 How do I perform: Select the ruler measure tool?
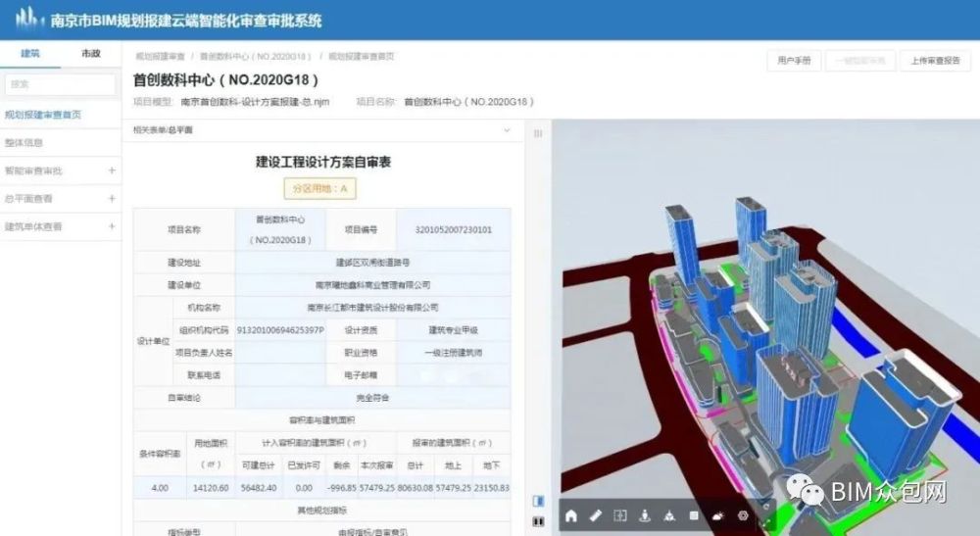click(x=595, y=515)
